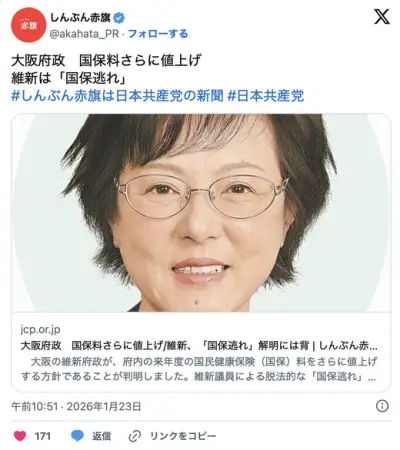Like the post with the heart icon
This screenshot has height=450, width=400.
pyautogui.click(x=20, y=436)
